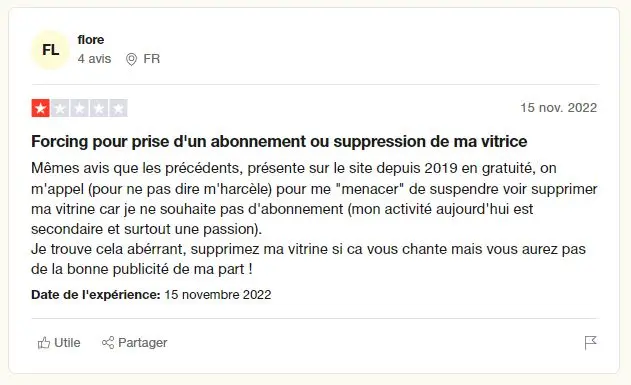Click the 15 novembre 2022 experience date
Image resolution: width=631 pixels, height=385 pixels.
tap(218, 294)
